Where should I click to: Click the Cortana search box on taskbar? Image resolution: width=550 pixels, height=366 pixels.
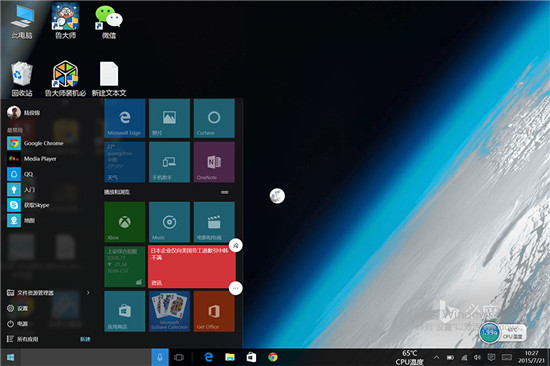(86, 357)
